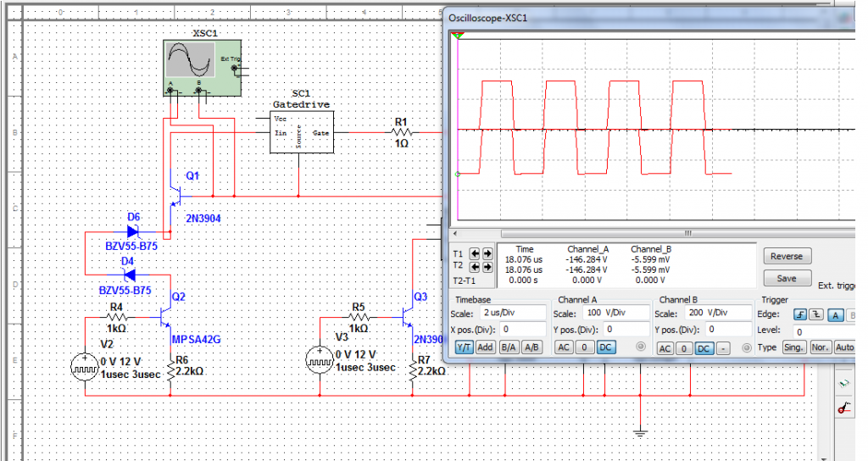Select transistor Q2 MPSA42G symbol
This screenshot has width=868, height=461.
165,318
